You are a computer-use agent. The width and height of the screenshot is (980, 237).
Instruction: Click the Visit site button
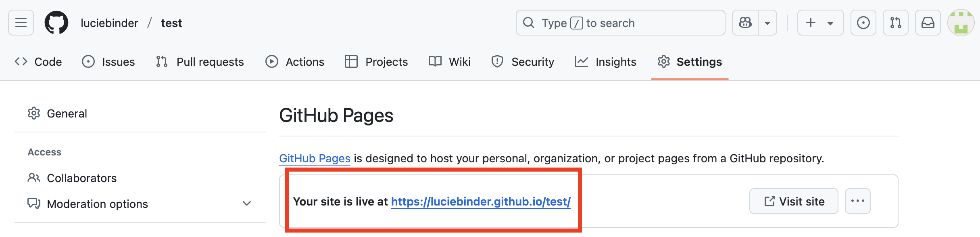click(793, 201)
